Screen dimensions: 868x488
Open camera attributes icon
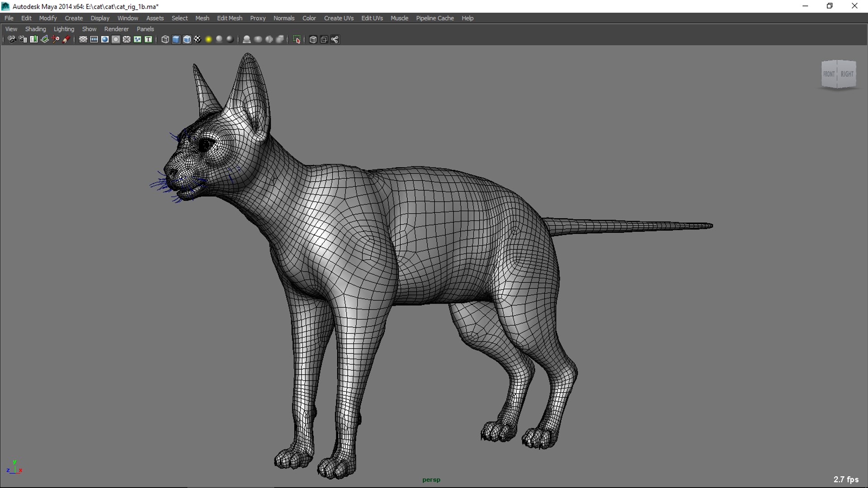coord(23,39)
